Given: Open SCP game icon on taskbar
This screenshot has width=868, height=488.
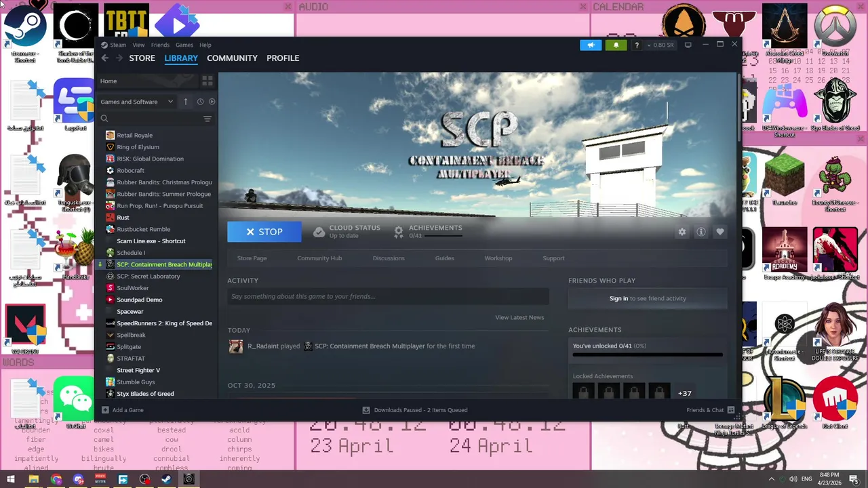Looking at the screenshot, I should pos(189,479).
